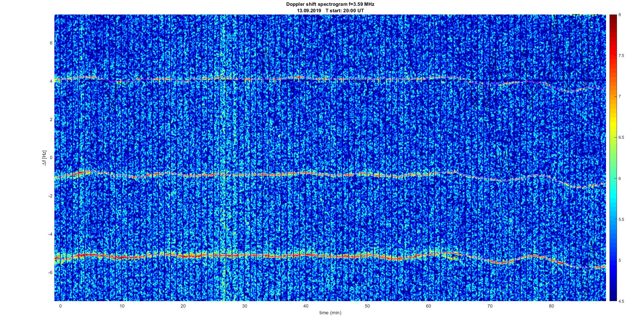Click the y-axis tick label '-6'

pyautogui.click(x=50, y=273)
